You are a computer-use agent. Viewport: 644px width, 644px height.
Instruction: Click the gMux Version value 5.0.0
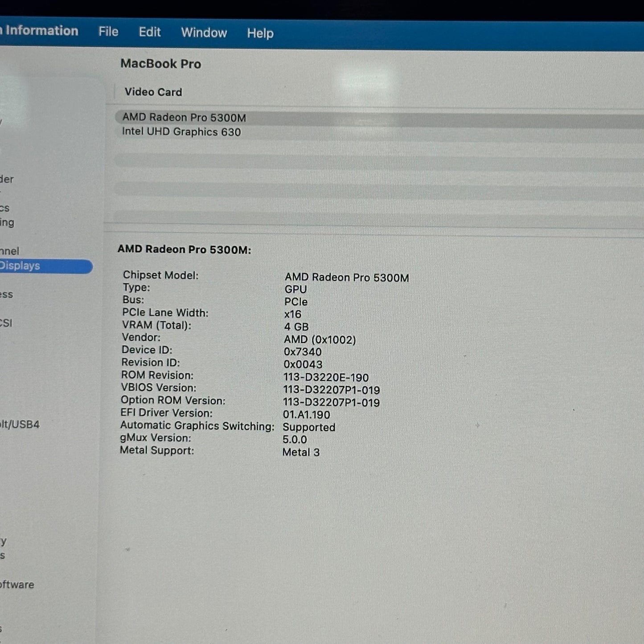(295, 440)
